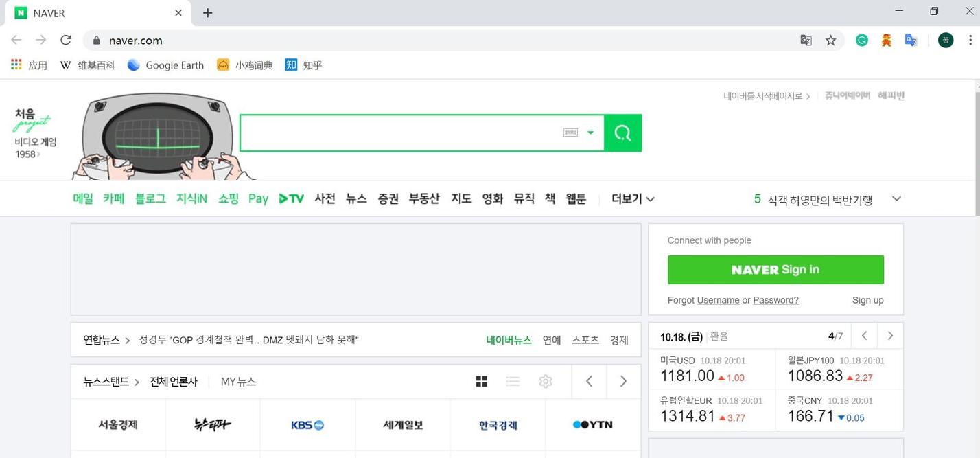Select the 스포츠 news tab

click(585, 340)
